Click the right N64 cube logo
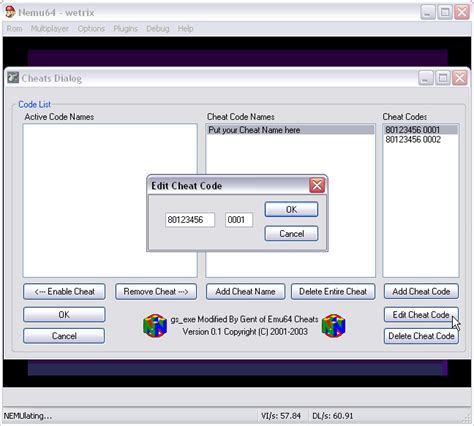This screenshot has width=474, height=426. click(334, 326)
